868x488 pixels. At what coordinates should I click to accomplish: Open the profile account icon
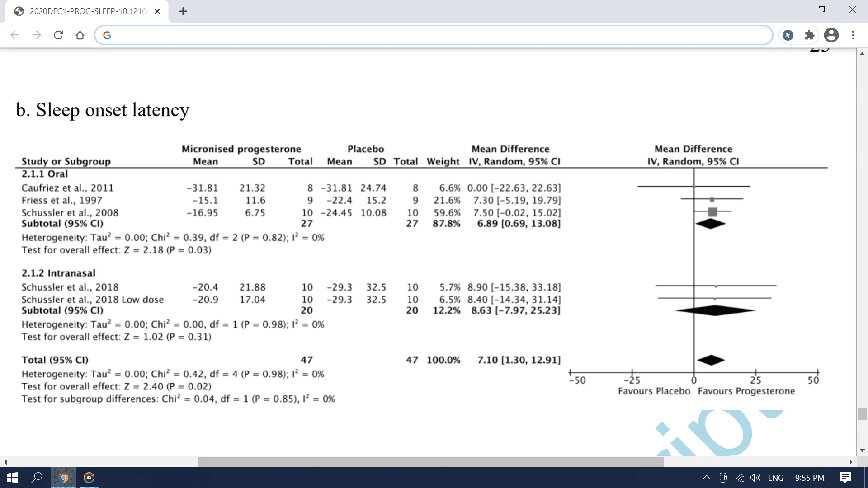[x=831, y=35]
